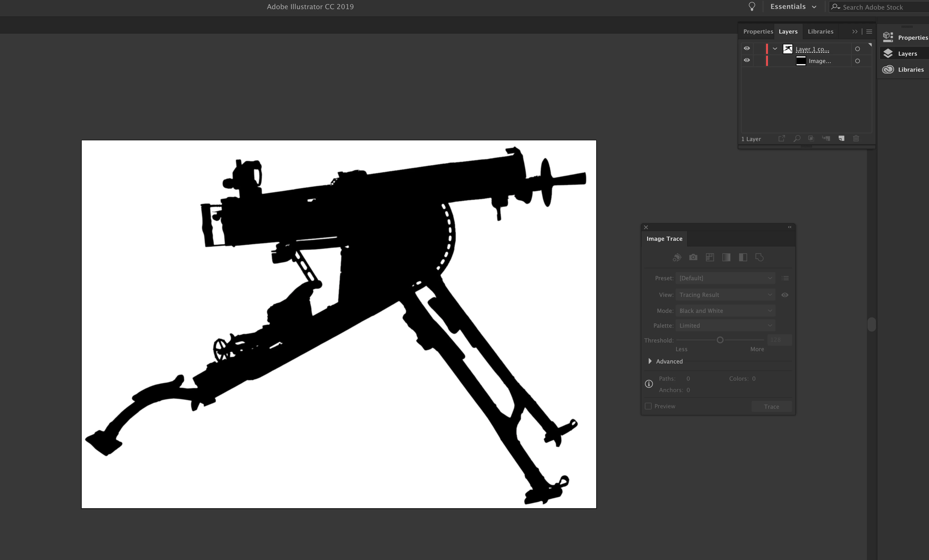Click the Delete Selection trash icon
The width and height of the screenshot is (929, 560).
click(856, 138)
